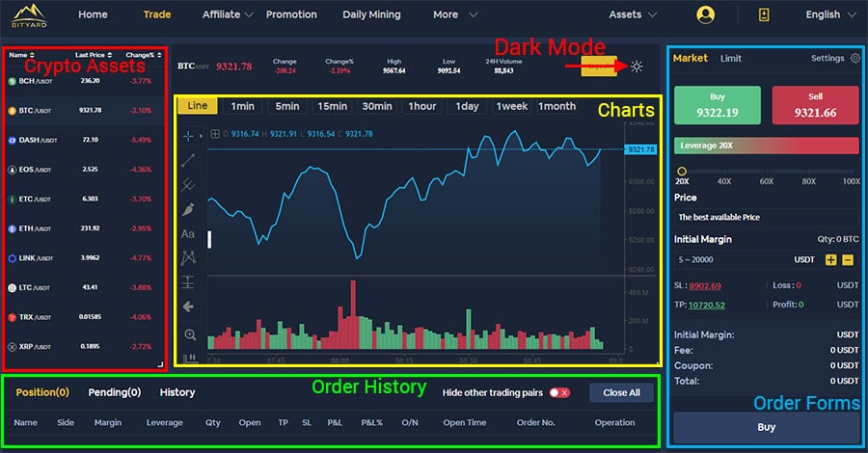
Task: Toggle dark mode with the sun icon
Action: (636, 66)
